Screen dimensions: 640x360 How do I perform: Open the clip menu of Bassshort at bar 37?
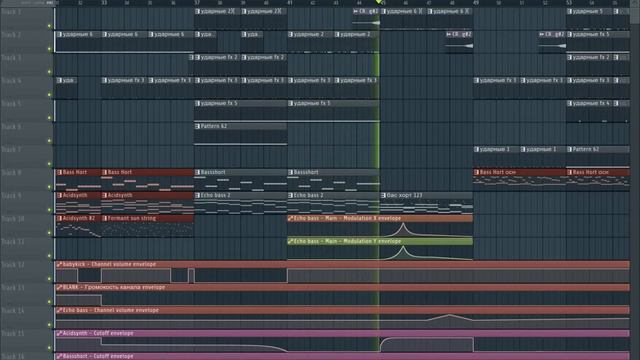[198, 172]
